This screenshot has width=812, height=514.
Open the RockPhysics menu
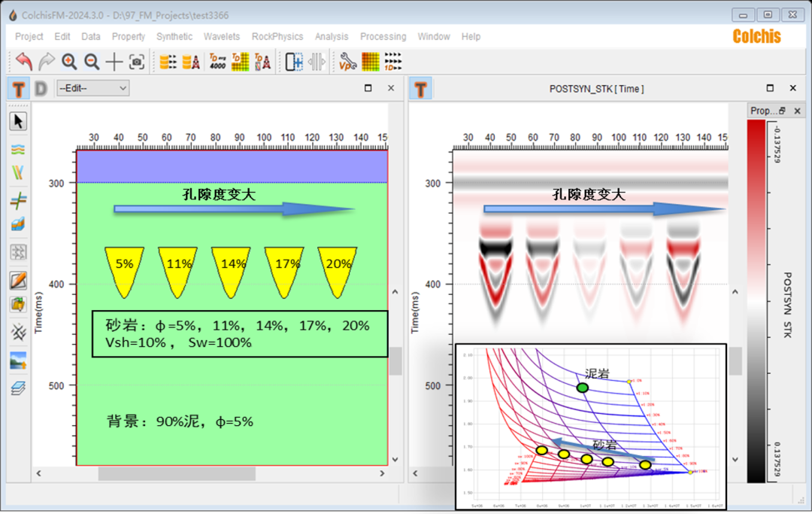pyautogui.click(x=277, y=36)
